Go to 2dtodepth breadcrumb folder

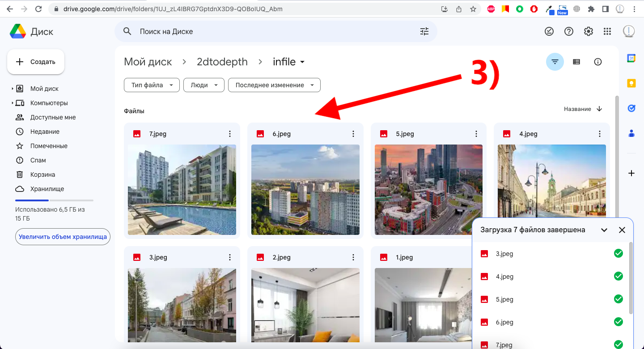coord(222,62)
